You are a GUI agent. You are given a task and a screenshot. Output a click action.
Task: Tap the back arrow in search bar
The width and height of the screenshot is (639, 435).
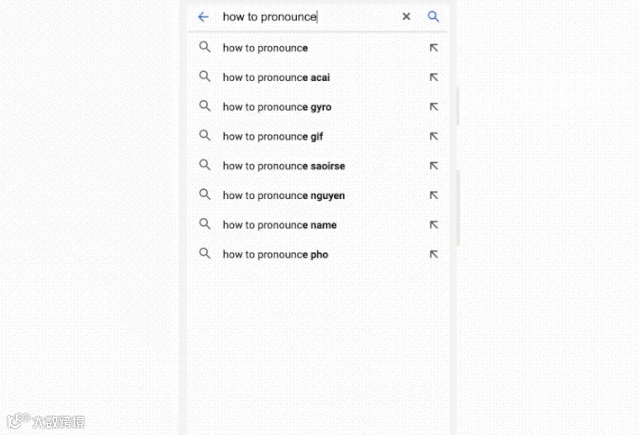coord(204,17)
